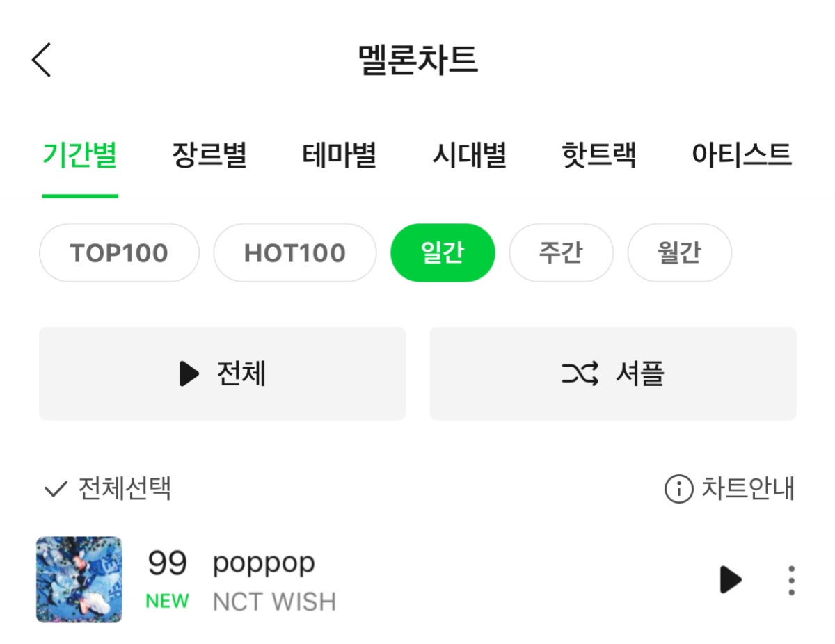Play poppop with the play triangle icon
Viewport: 835px width, 644px height.
coord(731,579)
